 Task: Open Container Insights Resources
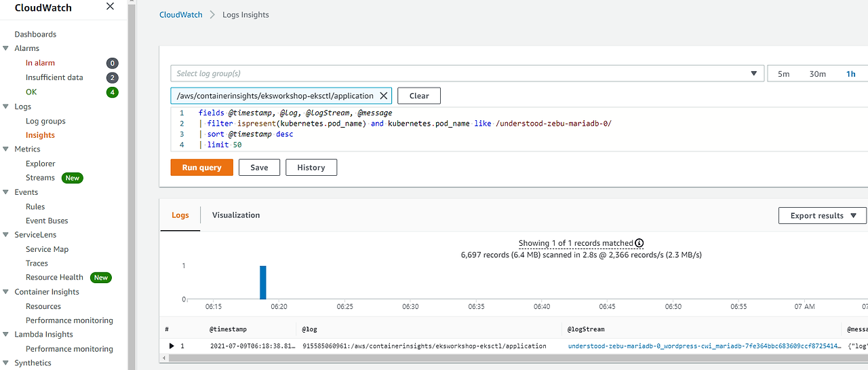point(43,306)
